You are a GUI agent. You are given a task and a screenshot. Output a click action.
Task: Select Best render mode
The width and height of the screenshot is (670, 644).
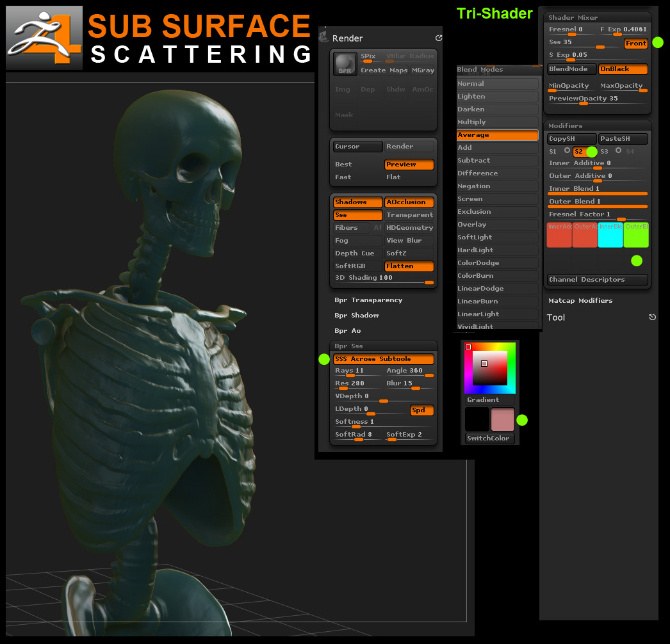(x=357, y=165)
